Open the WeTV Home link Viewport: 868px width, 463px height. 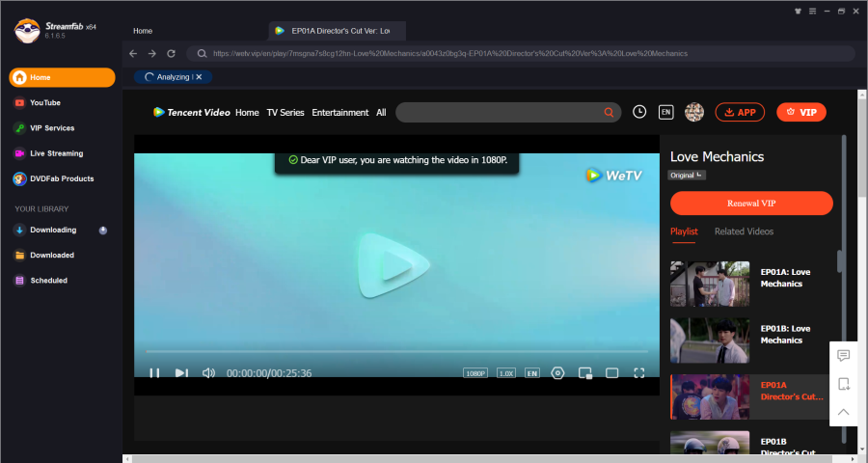tap(247, 113)
